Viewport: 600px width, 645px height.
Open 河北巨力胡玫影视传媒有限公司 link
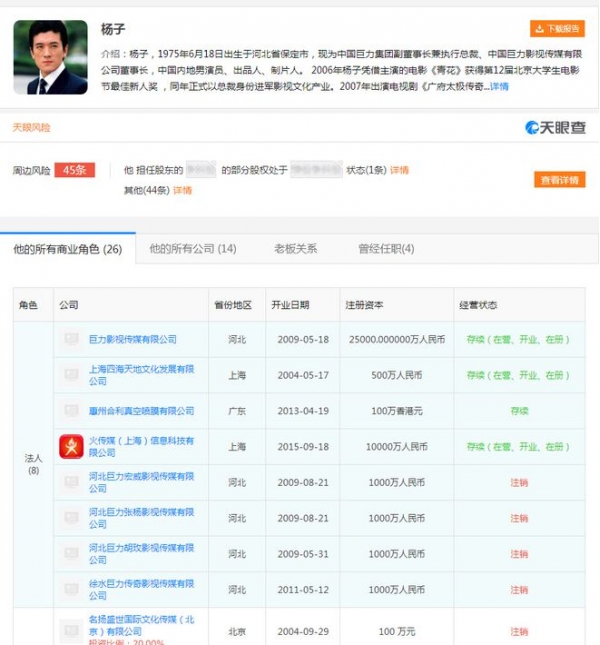(141, 554)
